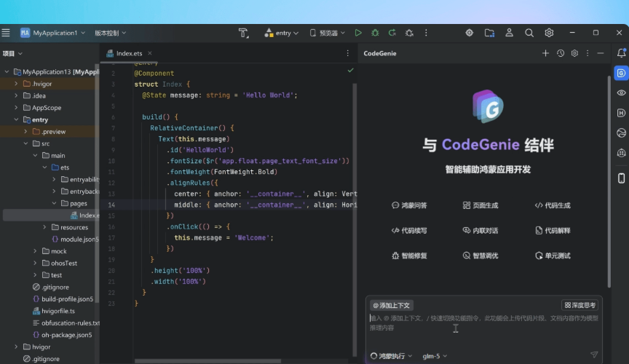Open the 鸿蒙执行 mode dropdown

[x=391, y=356]
